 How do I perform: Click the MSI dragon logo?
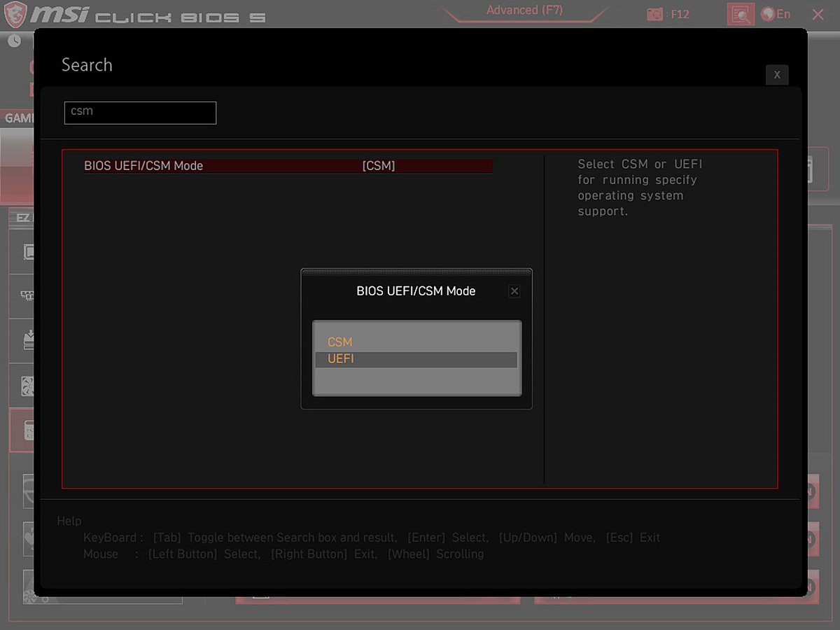(x=15, y=14)
